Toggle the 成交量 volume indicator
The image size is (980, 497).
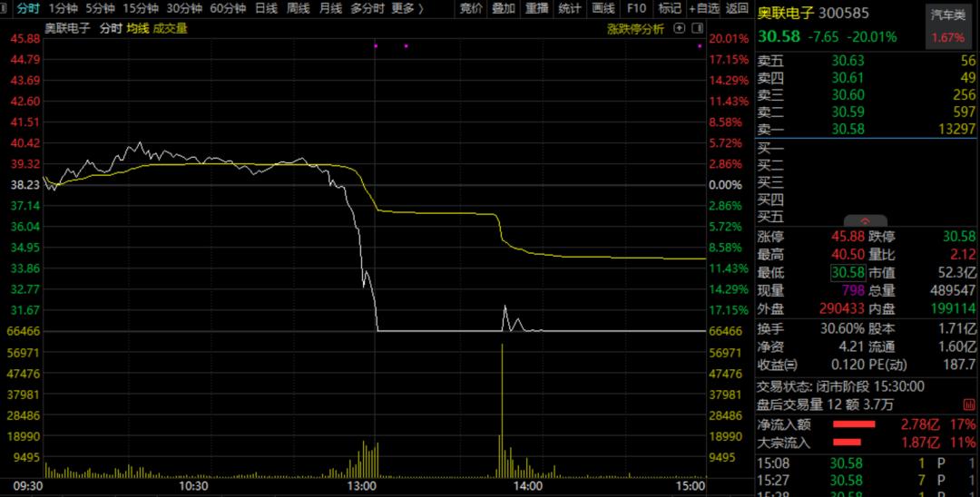point(170,28)
